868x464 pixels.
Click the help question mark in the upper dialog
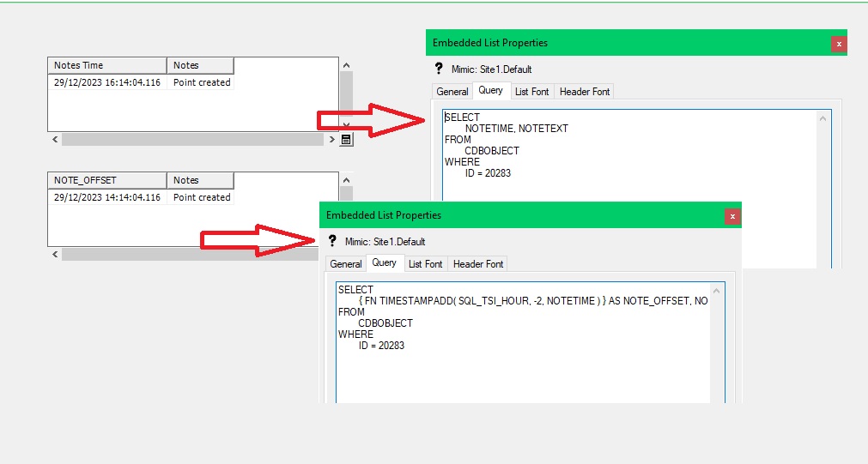pyautogui.click(x=439, y=68)
